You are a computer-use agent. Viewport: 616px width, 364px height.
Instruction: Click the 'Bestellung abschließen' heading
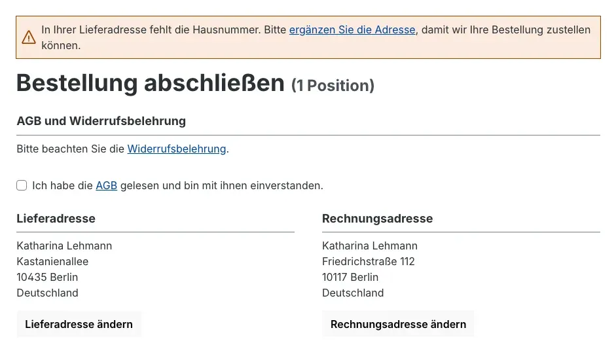point(151,83)
